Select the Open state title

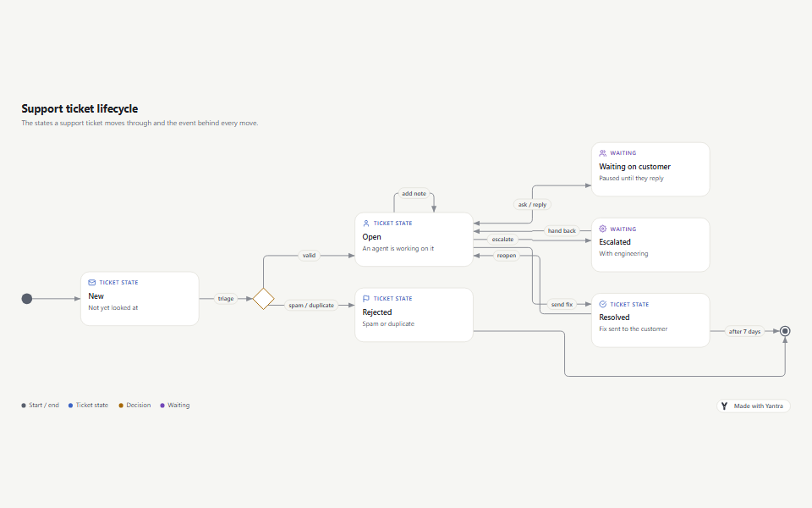pos(372,237)
